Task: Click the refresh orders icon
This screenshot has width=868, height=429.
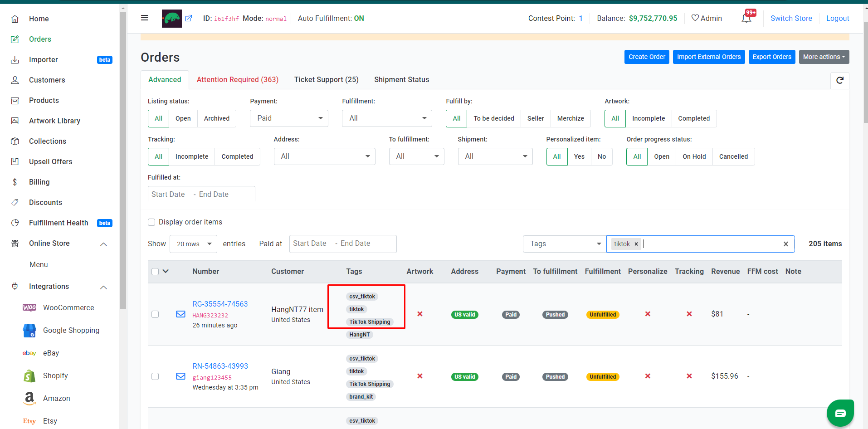Action: pyautogui.click(x=840, y=80)
